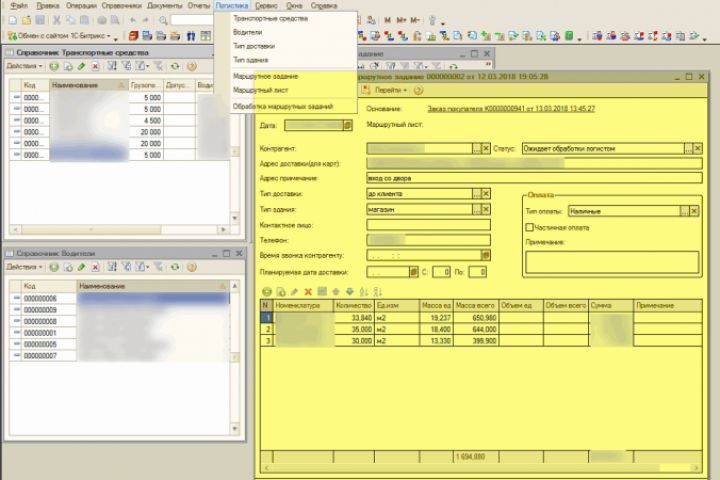
Task: Click green book icon in second toolbar
Action: (569, 36)
